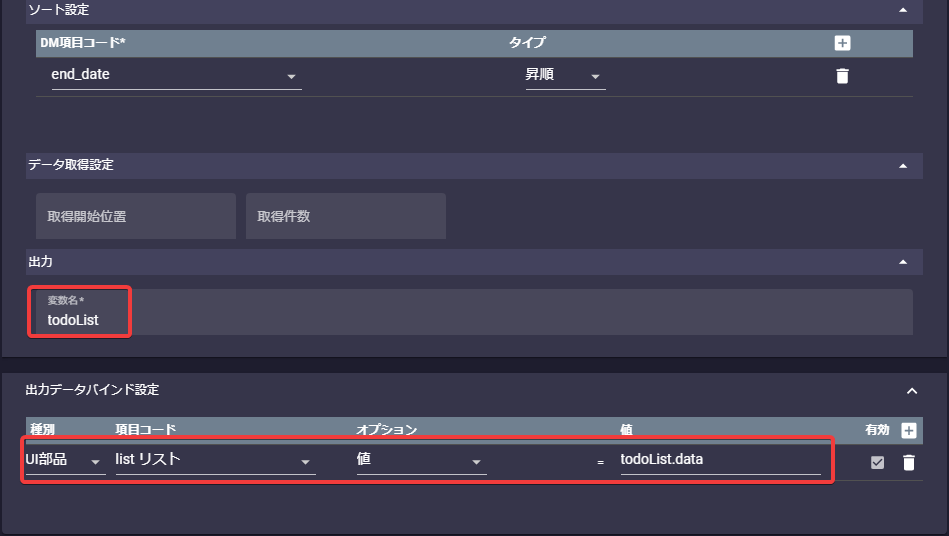
Task: Collapse the 出力データバインド設定 panel
Action: tap(911, 391)
